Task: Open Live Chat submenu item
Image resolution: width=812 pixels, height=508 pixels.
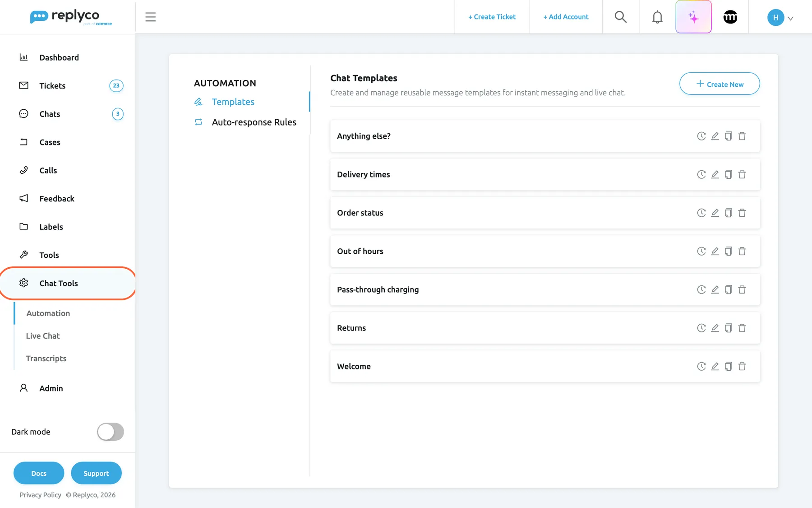Action: click(43, 336)
